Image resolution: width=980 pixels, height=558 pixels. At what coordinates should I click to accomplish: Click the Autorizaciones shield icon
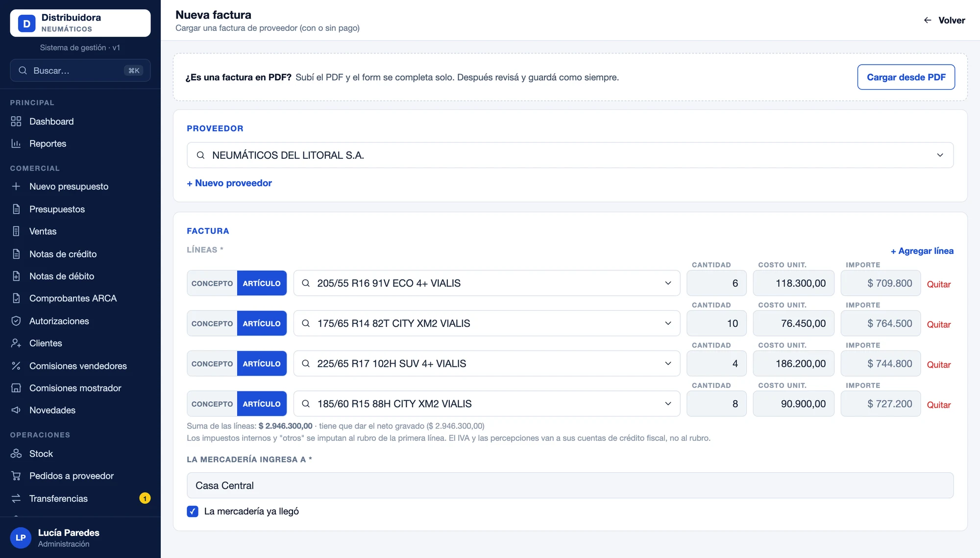pos(16,321)
